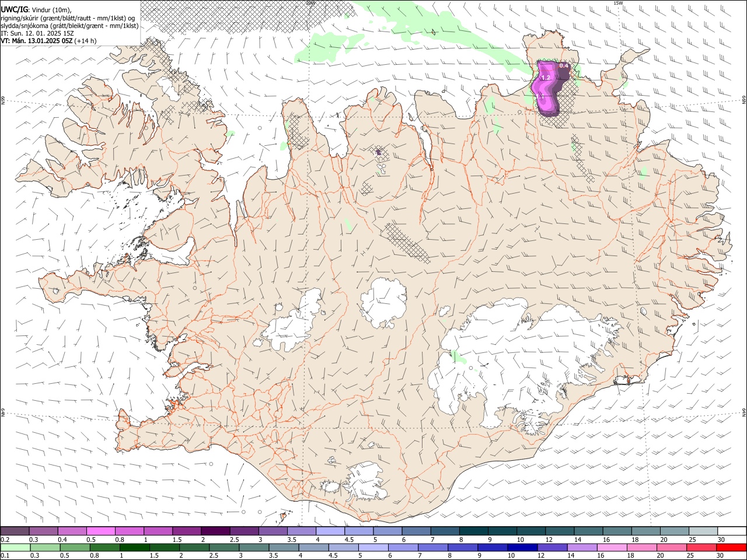Select the light lavender 4 swatch in the top legend row
This screenshot has width=747, height=560.
coord(329,531)
